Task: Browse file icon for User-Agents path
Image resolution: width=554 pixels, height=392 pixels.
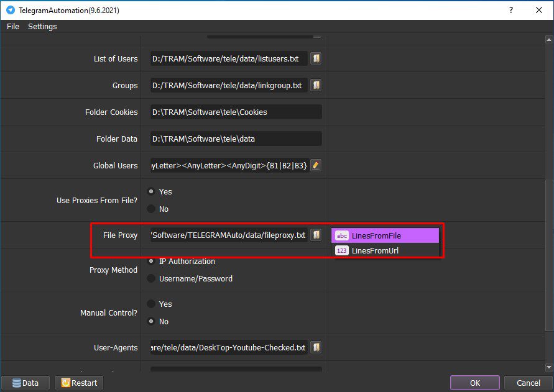Action: tap(316, 347)
